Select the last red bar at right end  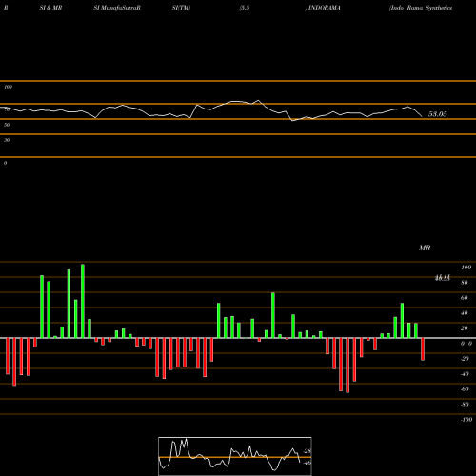[423, 349]
